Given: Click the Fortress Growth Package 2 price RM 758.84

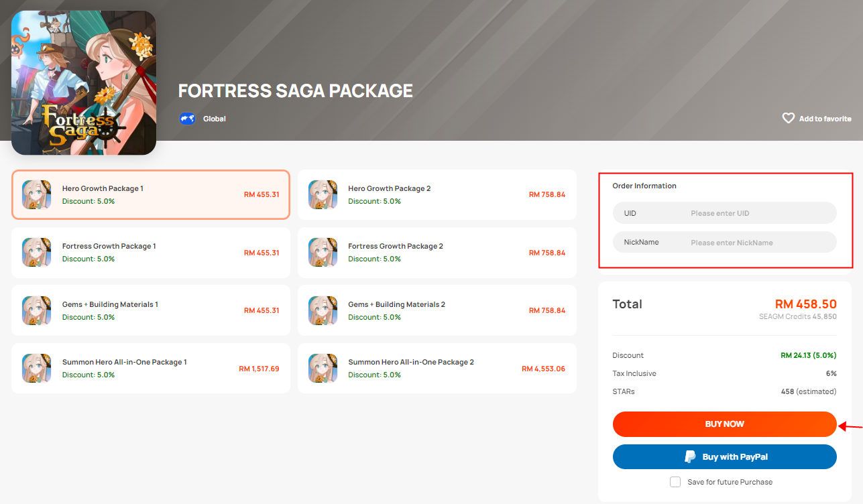Looking at the screenshot, I should 546,253.
